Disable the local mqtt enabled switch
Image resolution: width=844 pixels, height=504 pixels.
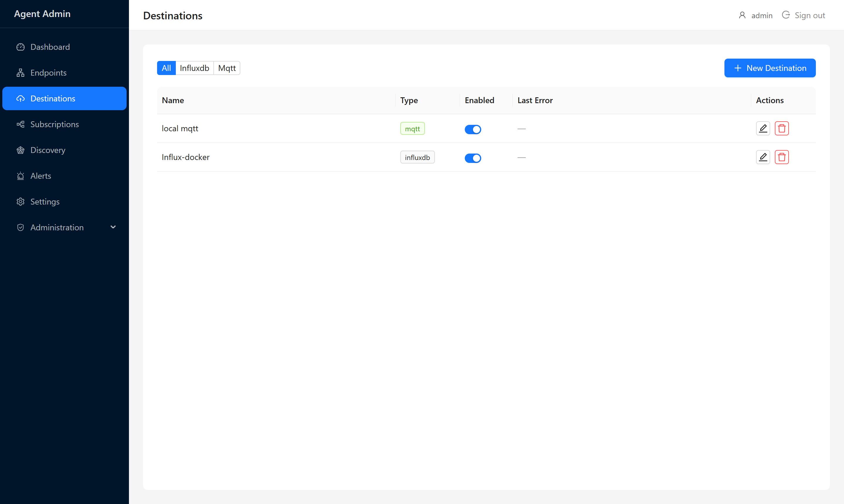coord(473,130)
